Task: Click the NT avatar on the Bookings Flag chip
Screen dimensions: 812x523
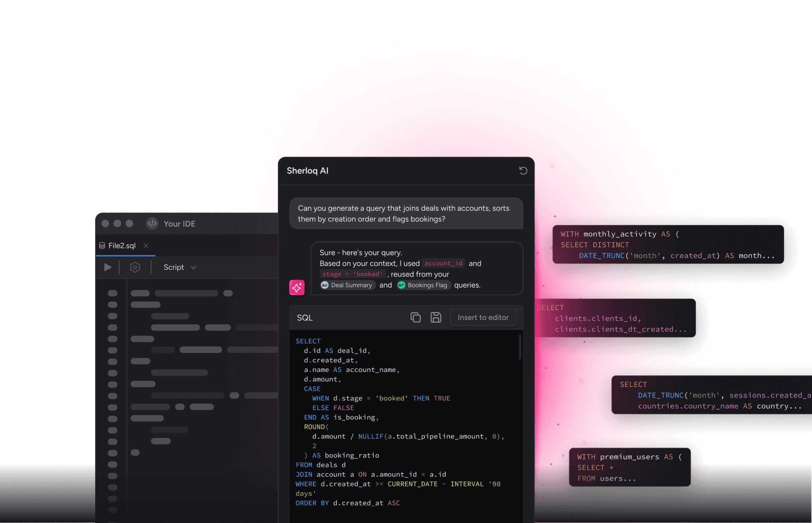Action: pos(401,285)
